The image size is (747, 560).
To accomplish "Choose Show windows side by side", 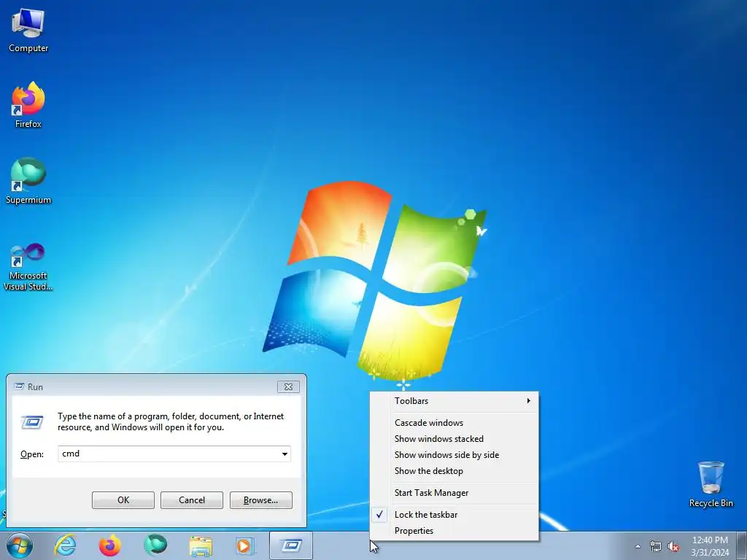I will click(x=454, y=455).
